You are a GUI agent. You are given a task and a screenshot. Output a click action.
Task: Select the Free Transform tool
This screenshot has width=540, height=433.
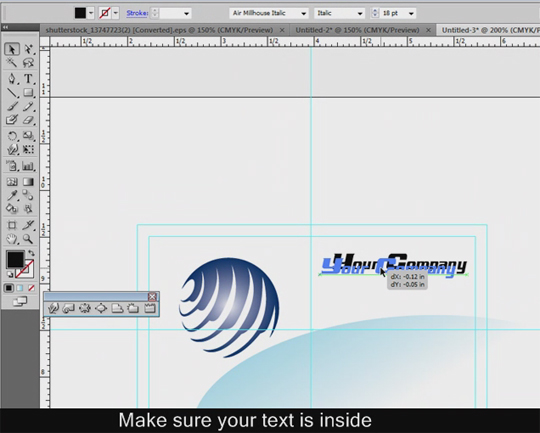29,150
